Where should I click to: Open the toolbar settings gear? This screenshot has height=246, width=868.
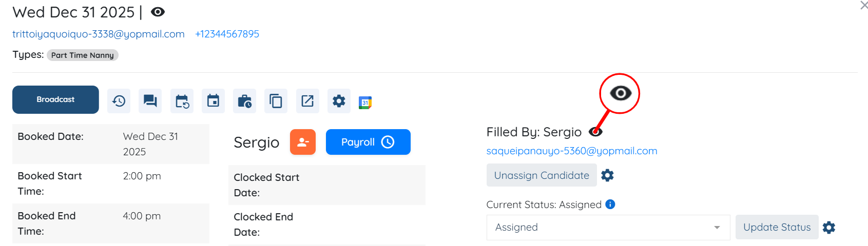[339, 101]
